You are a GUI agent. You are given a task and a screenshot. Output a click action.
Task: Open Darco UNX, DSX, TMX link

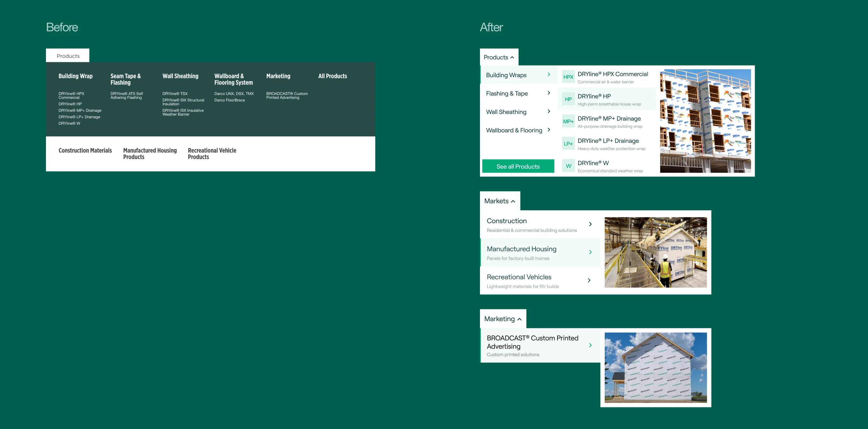coord(234,93)
